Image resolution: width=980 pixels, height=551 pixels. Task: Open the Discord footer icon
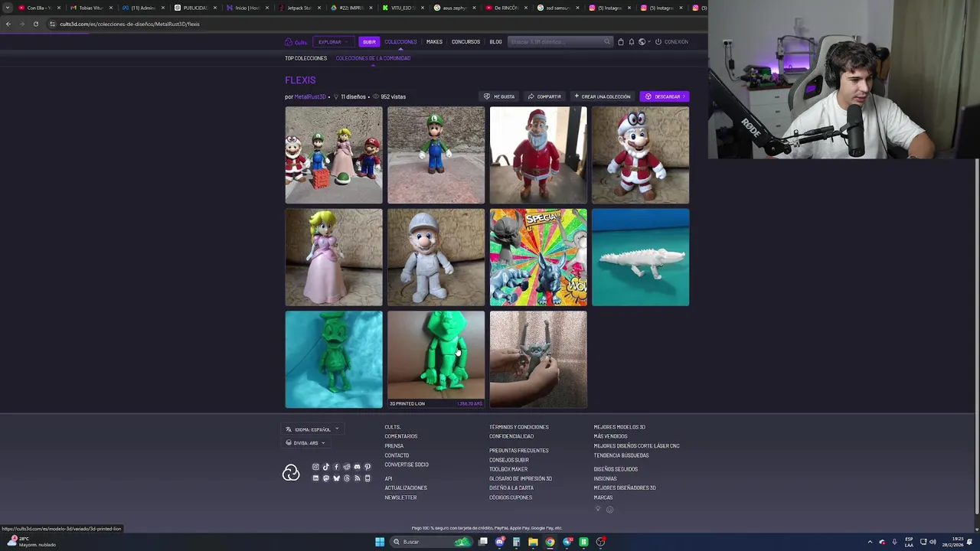tap(357, 467)
